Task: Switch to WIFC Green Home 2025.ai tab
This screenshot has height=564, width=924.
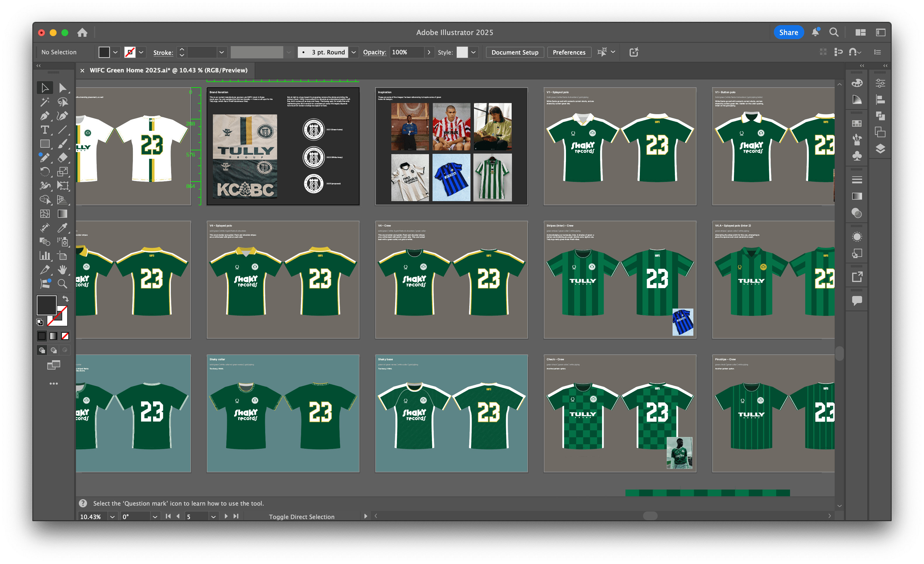Action: point(169,70)
